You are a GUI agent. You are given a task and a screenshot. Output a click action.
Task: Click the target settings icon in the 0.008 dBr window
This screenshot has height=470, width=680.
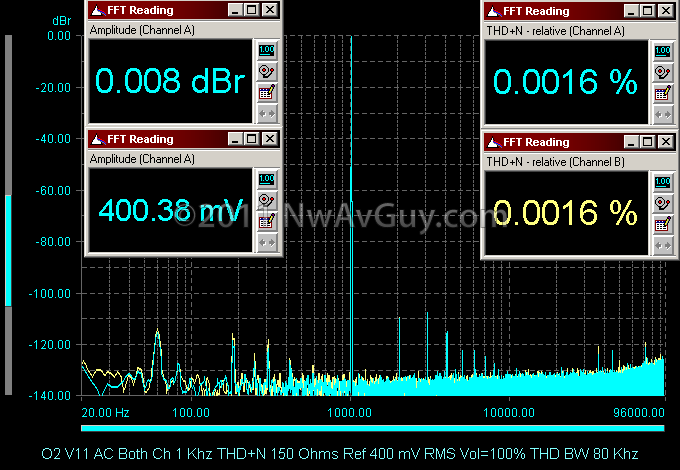[x=267, y=72]
